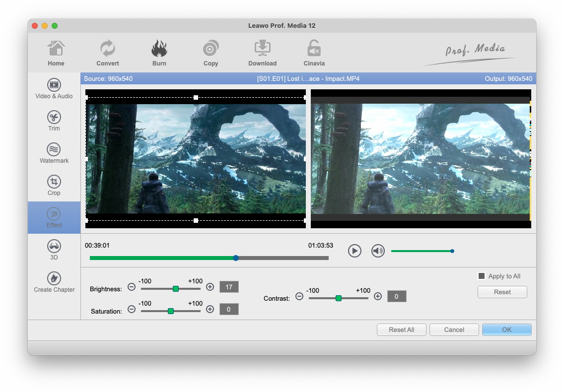
Task: Switch to the Trim tab
Action: click(x=54, y=121)
